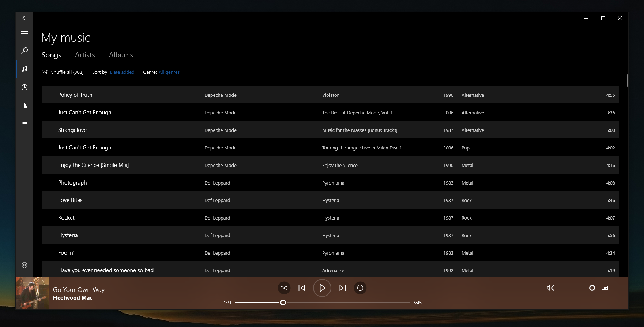The height and width of the screenshot is (327, 644).
Task: Click the seek bar slider thumb
Action: [x=283, y=303]
